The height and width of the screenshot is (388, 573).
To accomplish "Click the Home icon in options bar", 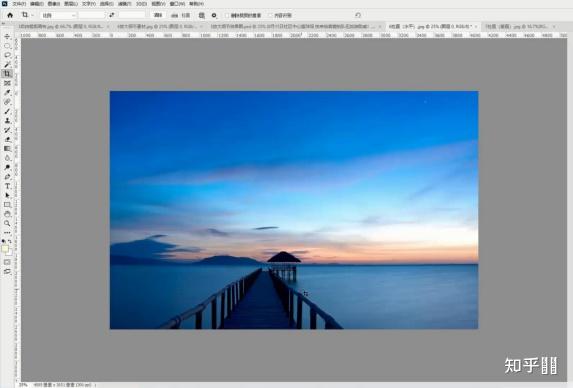I will click(x=10, y=15).
